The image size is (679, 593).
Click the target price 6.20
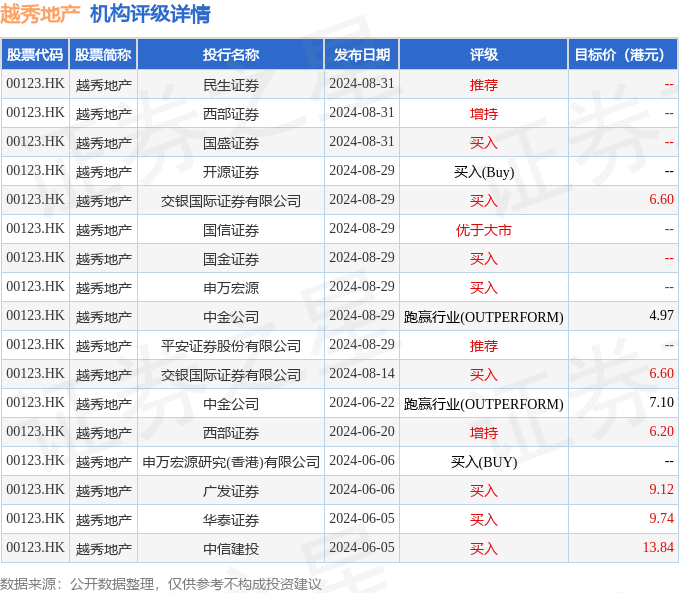click(x=661, y=432)
